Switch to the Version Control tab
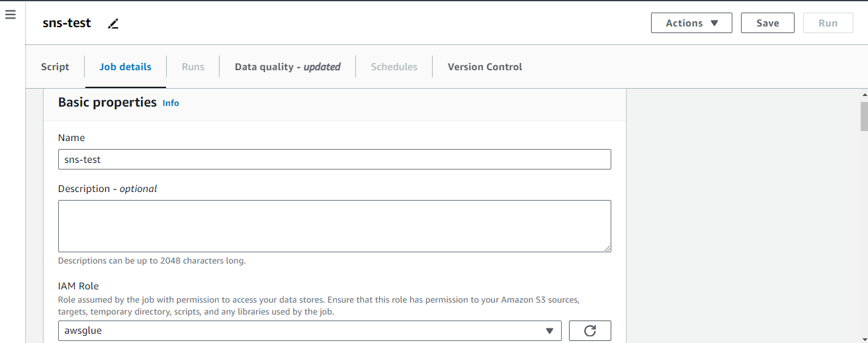 point(485,67)
